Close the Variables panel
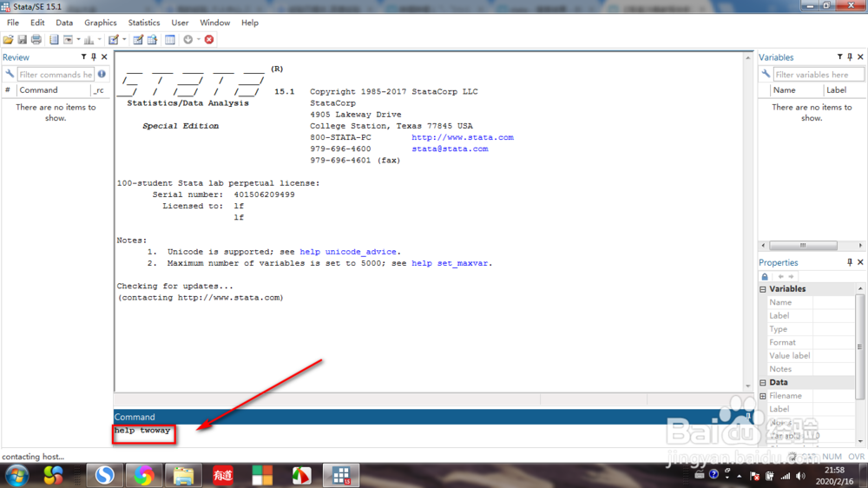This screenshot has height=488, width=868. point(860,56)
